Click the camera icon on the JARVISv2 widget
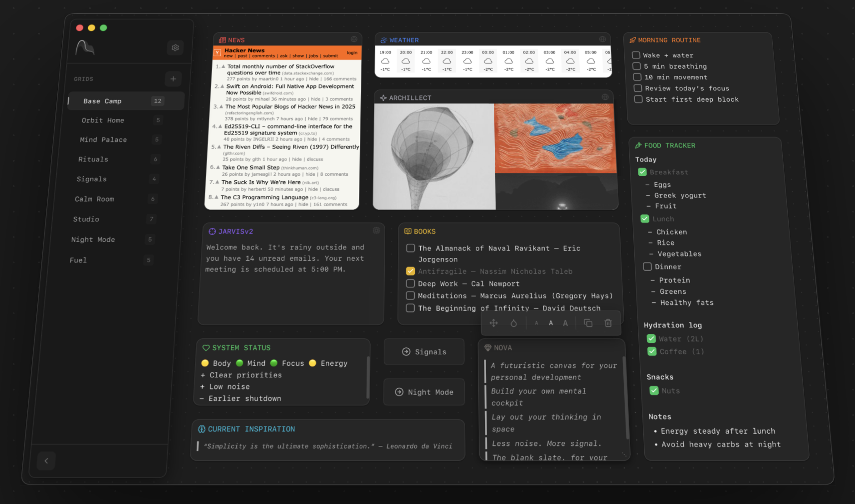The height and width of the screenshot is (504, 855). click(376, 231)
